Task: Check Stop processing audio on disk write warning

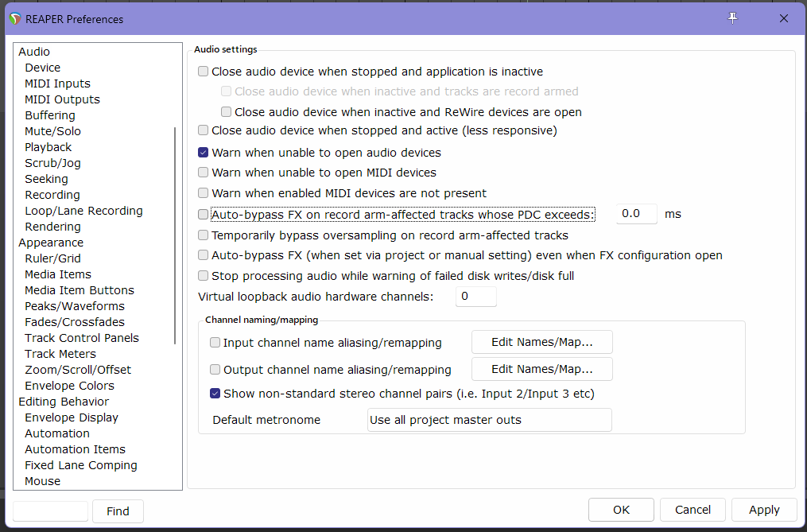Action: coord(204,276)
